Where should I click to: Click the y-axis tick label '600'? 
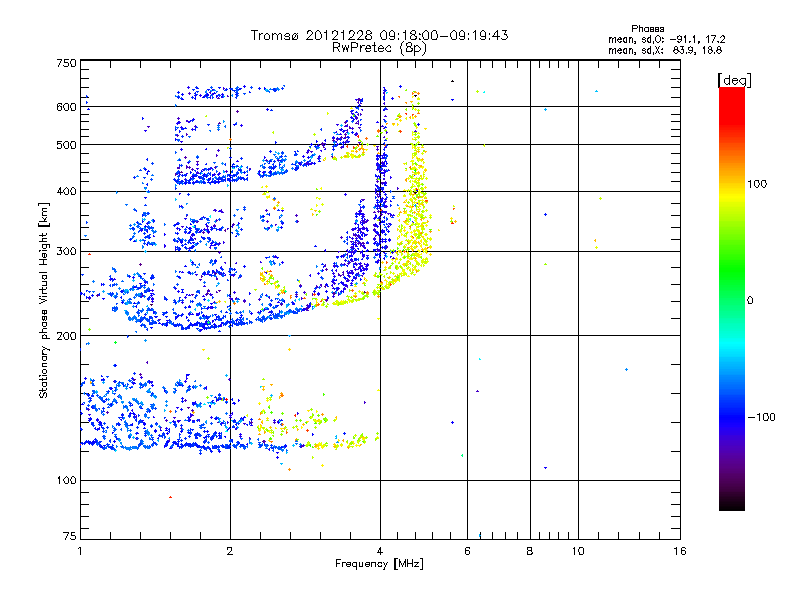click(x=66, y=107)
